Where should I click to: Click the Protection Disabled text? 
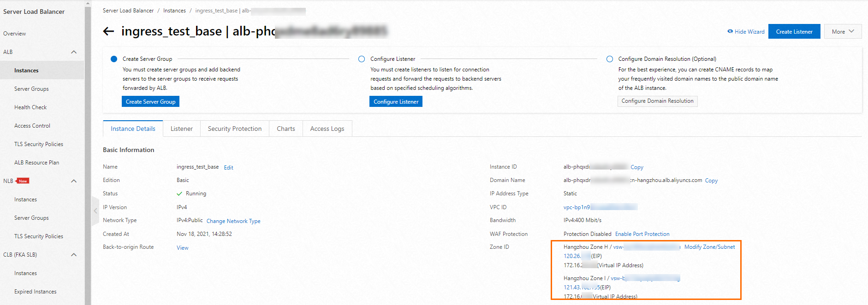pyautogui.click(x=587, y=234)
